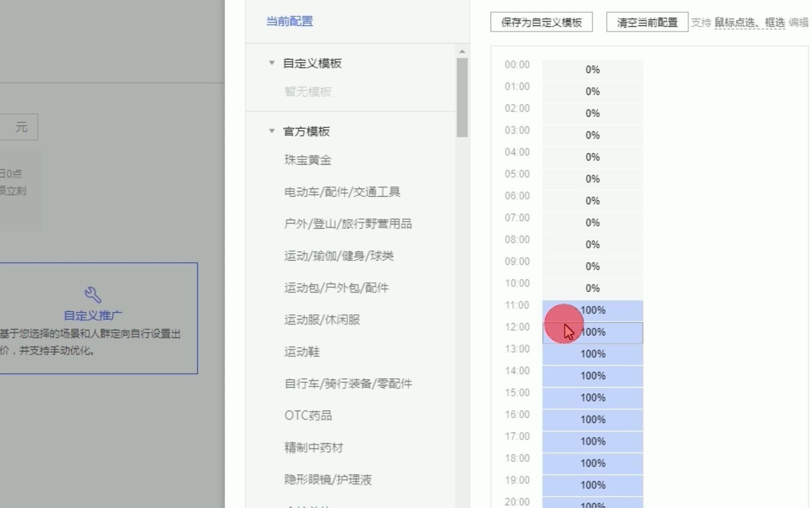Select the 运动鞋 template
This screenshot has height=508, width=812.
point(302,352)
